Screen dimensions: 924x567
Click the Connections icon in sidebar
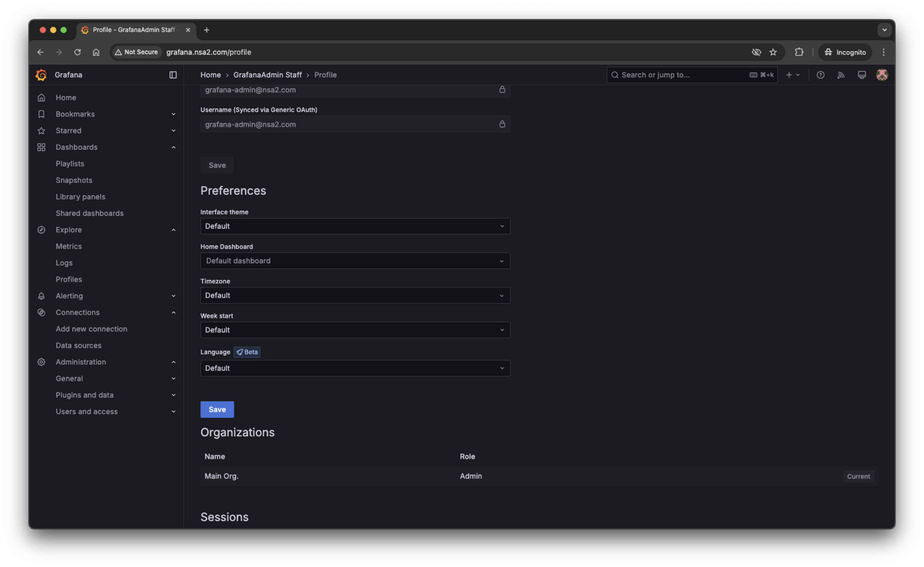click(x=41, y=312)
